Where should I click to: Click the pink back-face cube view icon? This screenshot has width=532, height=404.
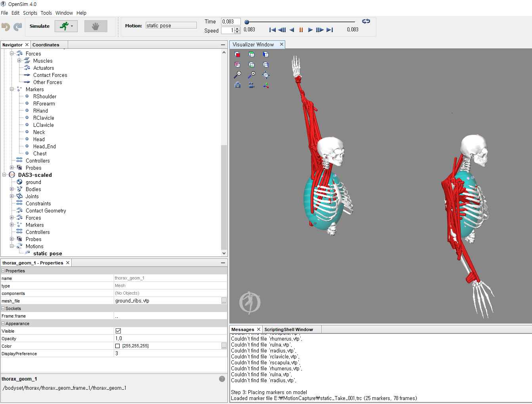coord(237,65)
